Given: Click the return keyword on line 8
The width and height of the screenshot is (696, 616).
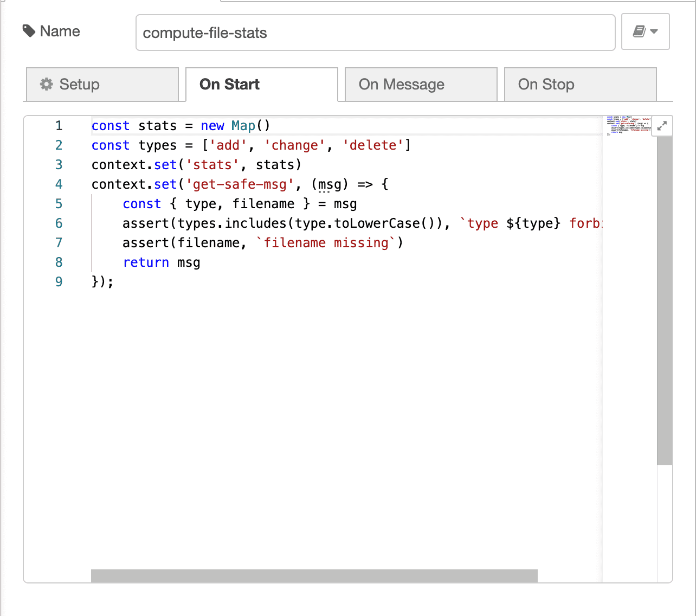Looking at the screenshot, I should click(x=146, y=262).
